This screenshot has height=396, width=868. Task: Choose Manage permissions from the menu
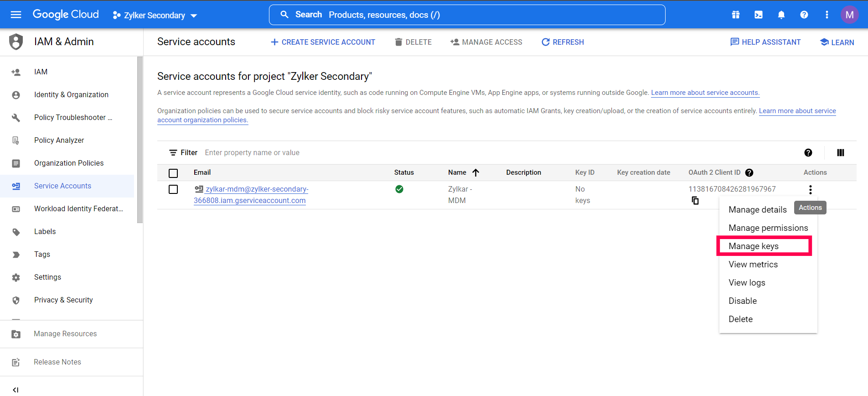tap(768, 228)
